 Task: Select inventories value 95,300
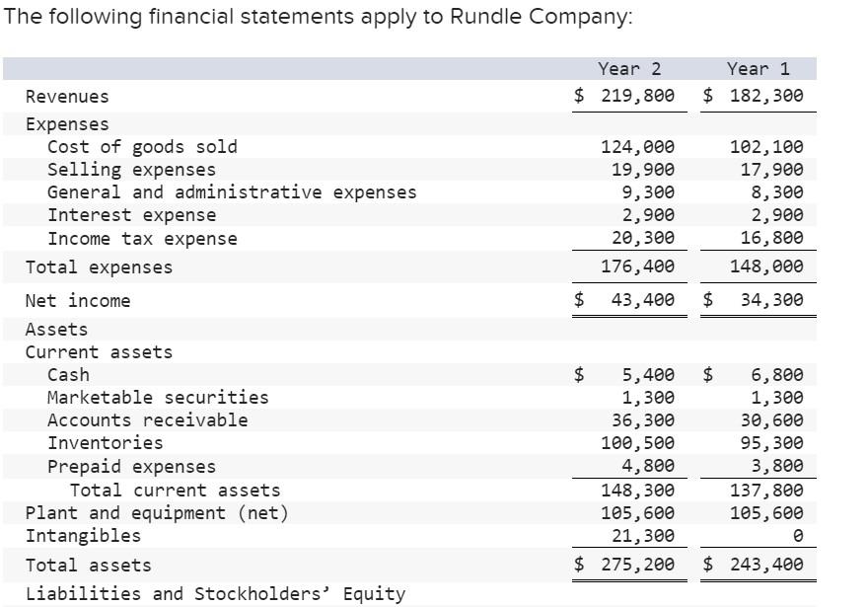(772, 443)
